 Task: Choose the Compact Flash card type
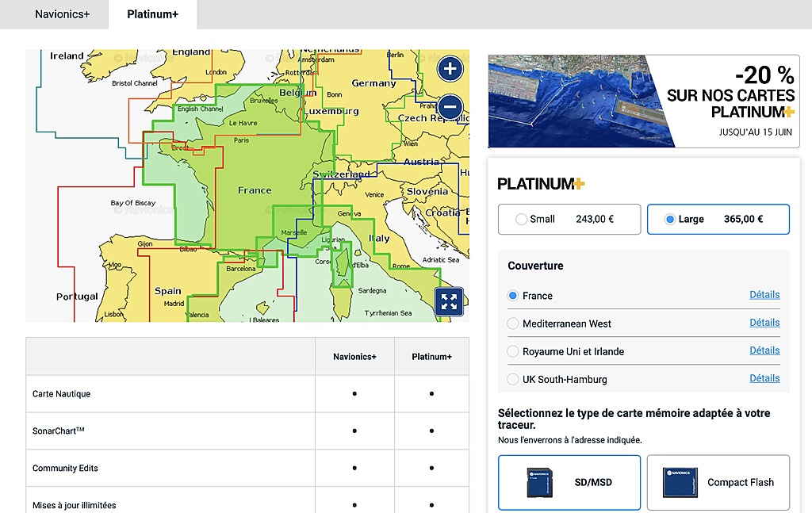click(x=718, y=482)
